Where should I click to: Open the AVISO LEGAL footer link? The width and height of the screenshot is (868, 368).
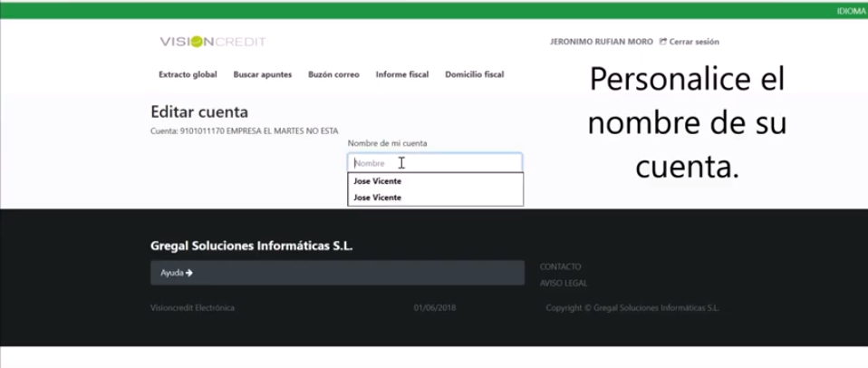(564, 284)
